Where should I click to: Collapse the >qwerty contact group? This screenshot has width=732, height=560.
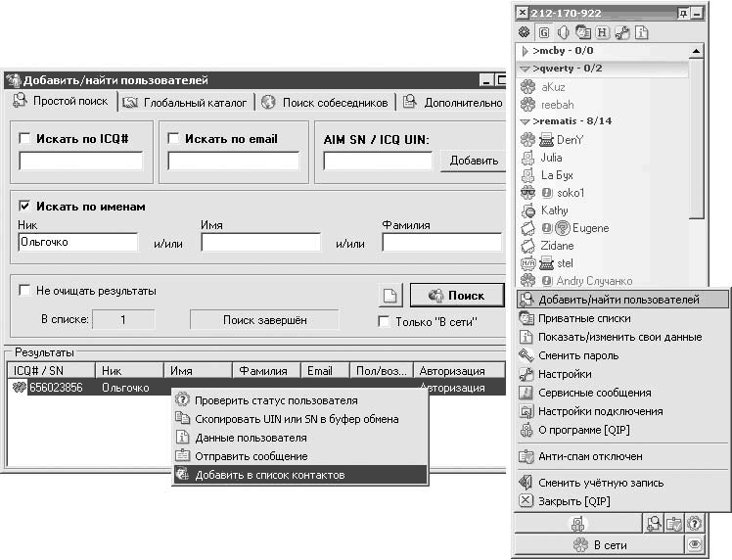(x=525, y=70)
